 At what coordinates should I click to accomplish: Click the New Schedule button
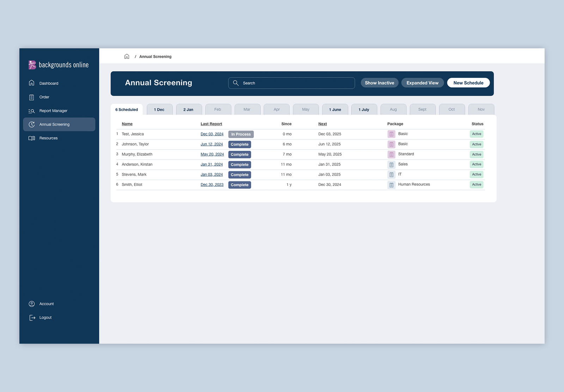point(468,83)
